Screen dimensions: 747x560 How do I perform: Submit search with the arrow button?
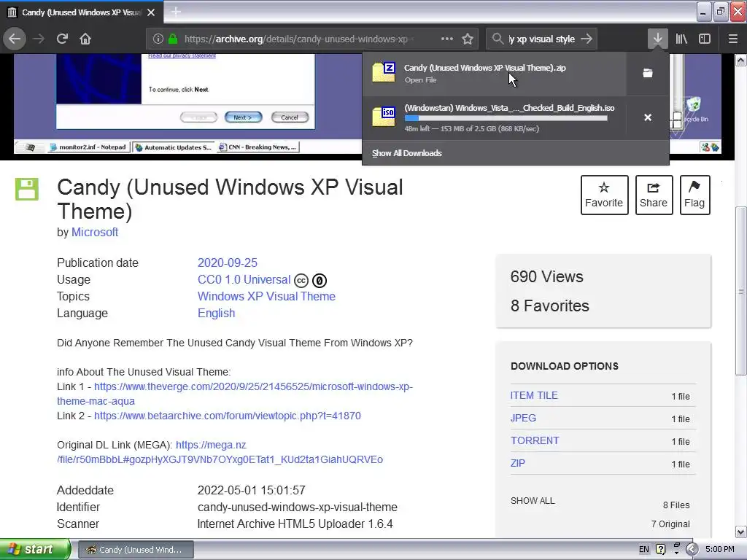tap(587, 39)
